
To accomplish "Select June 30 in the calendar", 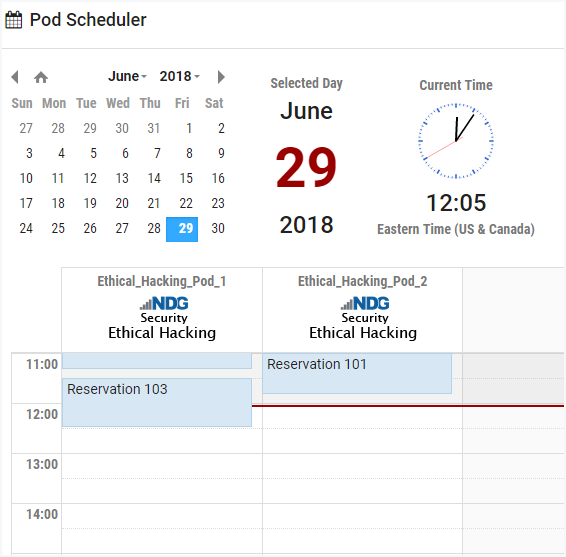I will click(x=218, y=229).
